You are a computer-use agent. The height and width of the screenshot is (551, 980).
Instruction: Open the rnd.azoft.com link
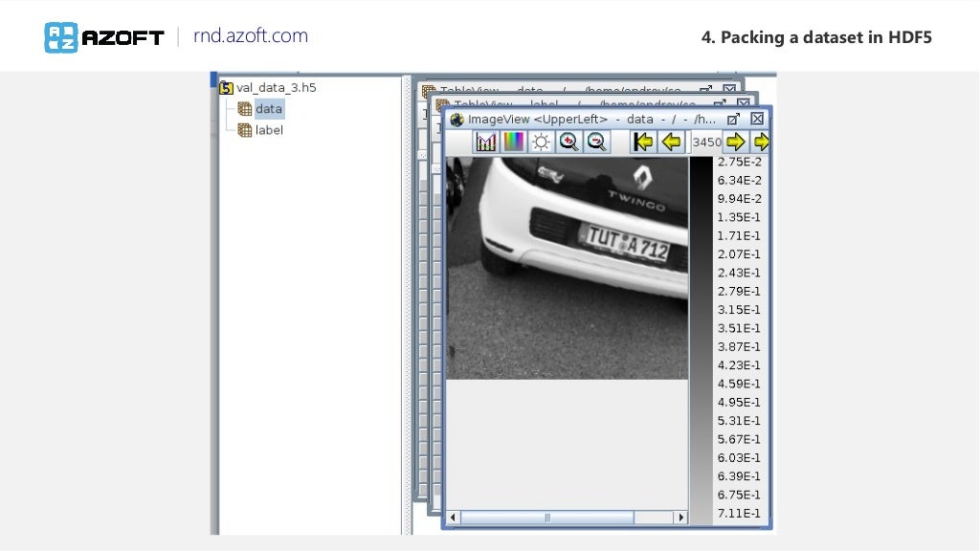pyautogui.click(x=251, y=35)
